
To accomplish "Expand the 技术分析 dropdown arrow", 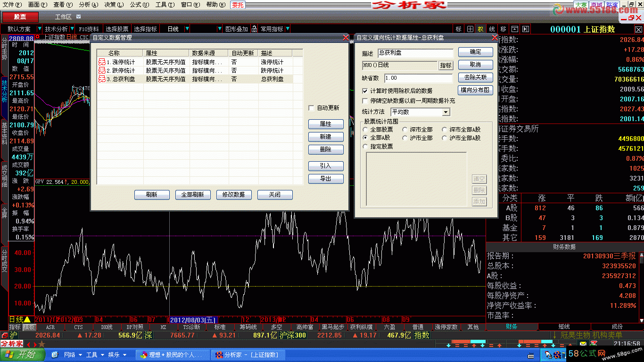I will (72, 29).
